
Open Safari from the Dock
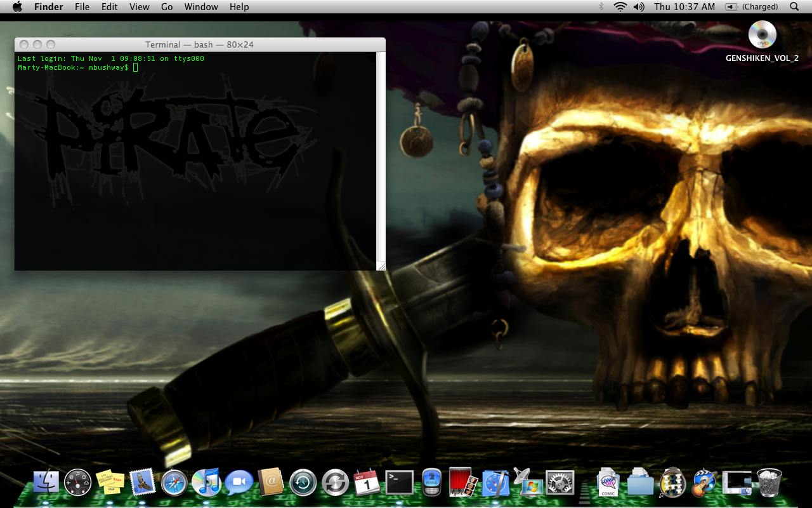pos(174,483)
